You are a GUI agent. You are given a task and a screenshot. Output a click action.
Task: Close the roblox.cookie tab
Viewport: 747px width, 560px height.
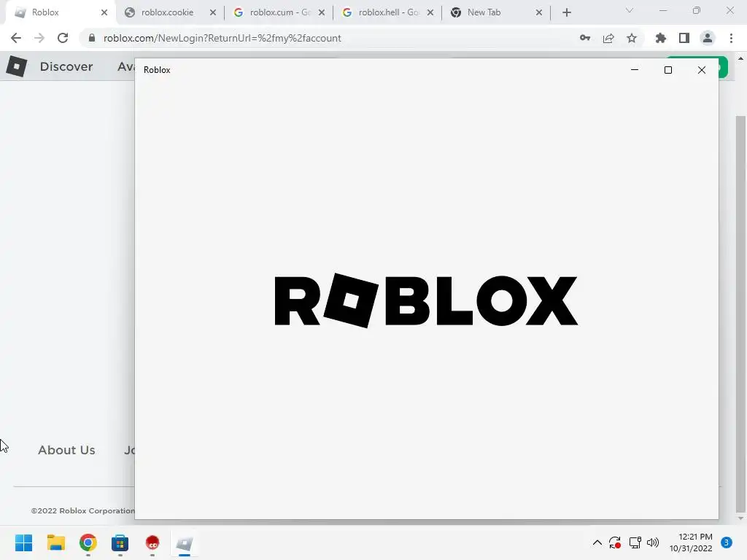tap(213, 13)
